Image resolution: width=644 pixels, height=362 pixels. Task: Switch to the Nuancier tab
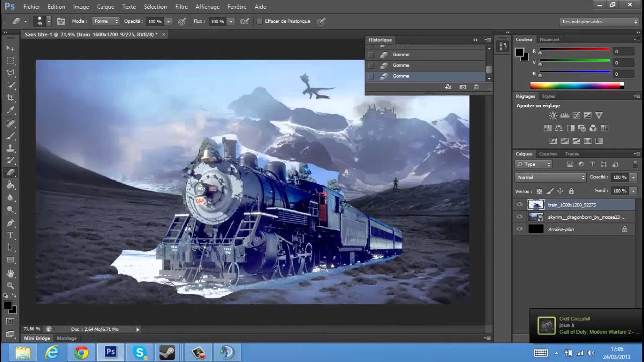(550, 39)
